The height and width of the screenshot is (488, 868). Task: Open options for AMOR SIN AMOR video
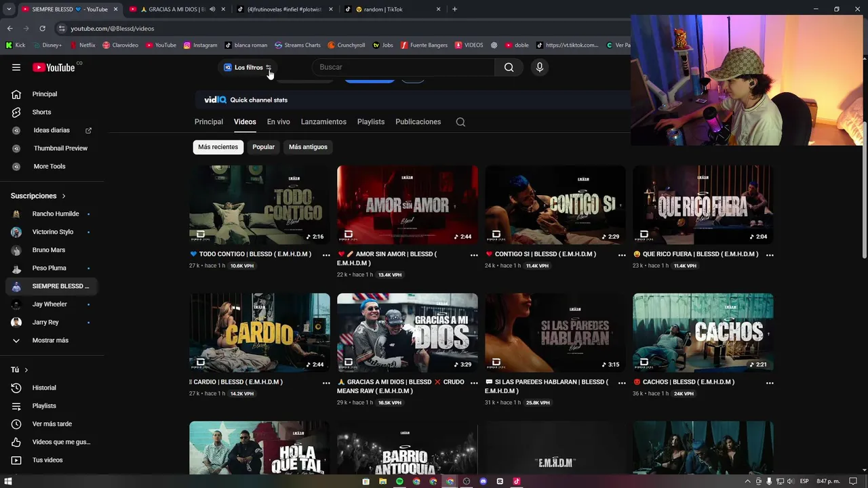point(474,255)
